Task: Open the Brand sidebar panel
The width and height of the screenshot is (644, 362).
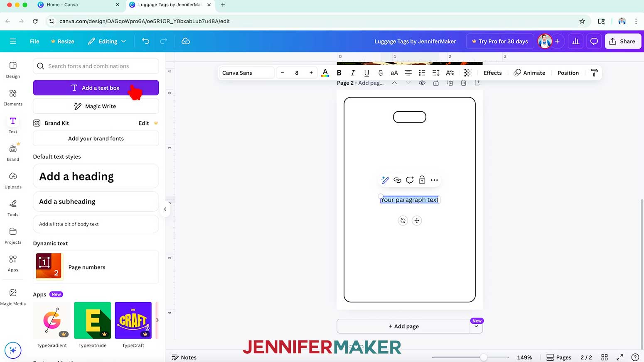Action: tap(13, 153)
